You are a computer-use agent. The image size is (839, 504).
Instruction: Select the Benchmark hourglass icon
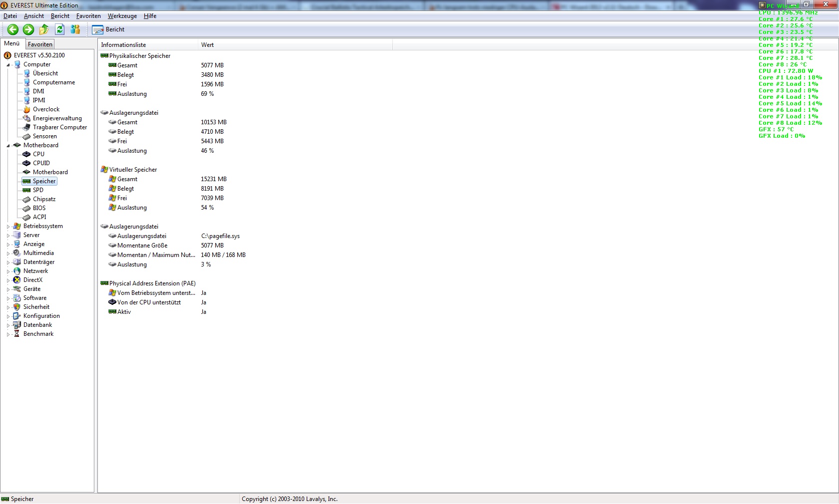tap(17, 334)
